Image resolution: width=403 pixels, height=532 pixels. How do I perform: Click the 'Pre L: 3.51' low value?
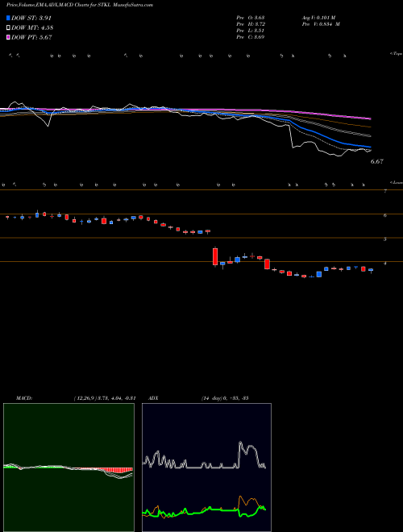(x=251, y=31)
